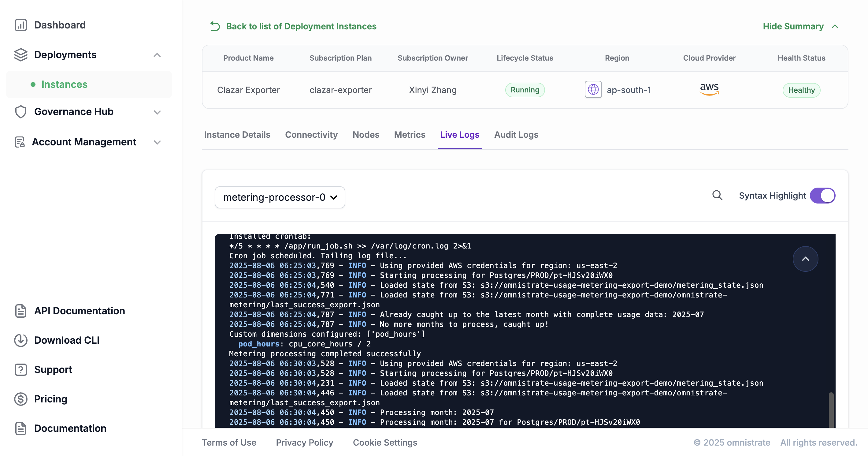Open Pricing in the sidebar

pyautogui.click(x=51, y=399)
